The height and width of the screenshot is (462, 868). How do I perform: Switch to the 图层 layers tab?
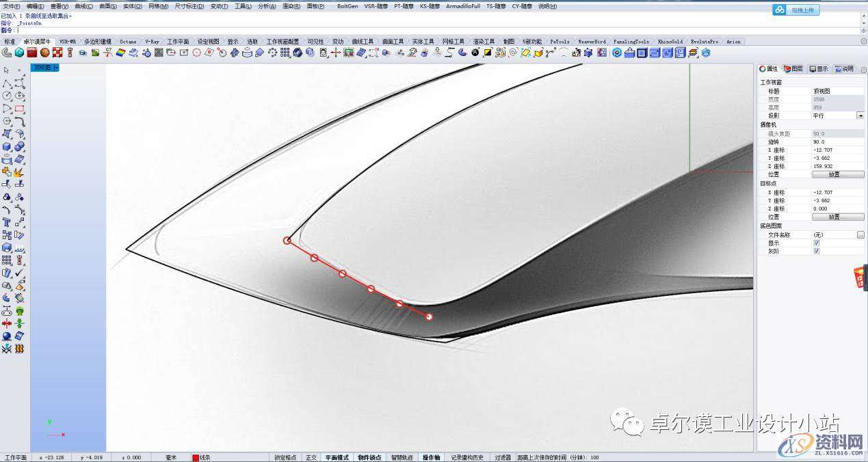point(793,68)
